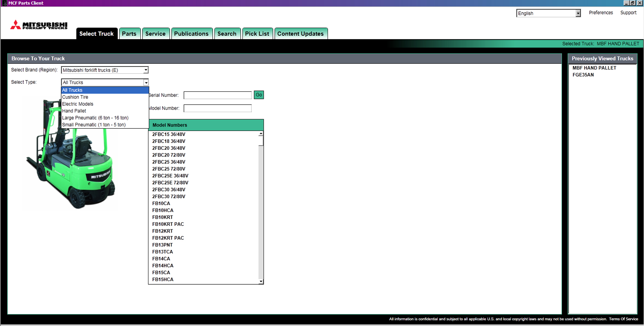Select Electric Models truck type option
The height and width of the screenshot is (326, 644).
coord(78,104)
